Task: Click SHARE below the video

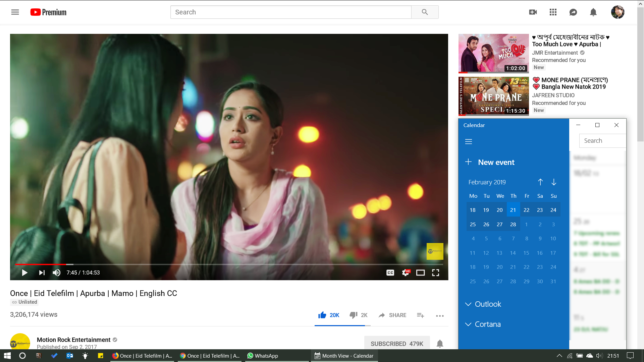Action: pyautogui.click(x=392, y=315)
